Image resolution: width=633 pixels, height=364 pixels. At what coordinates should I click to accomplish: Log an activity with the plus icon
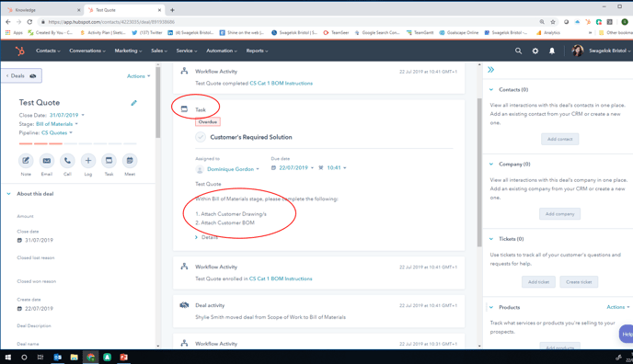click(88, 161)
